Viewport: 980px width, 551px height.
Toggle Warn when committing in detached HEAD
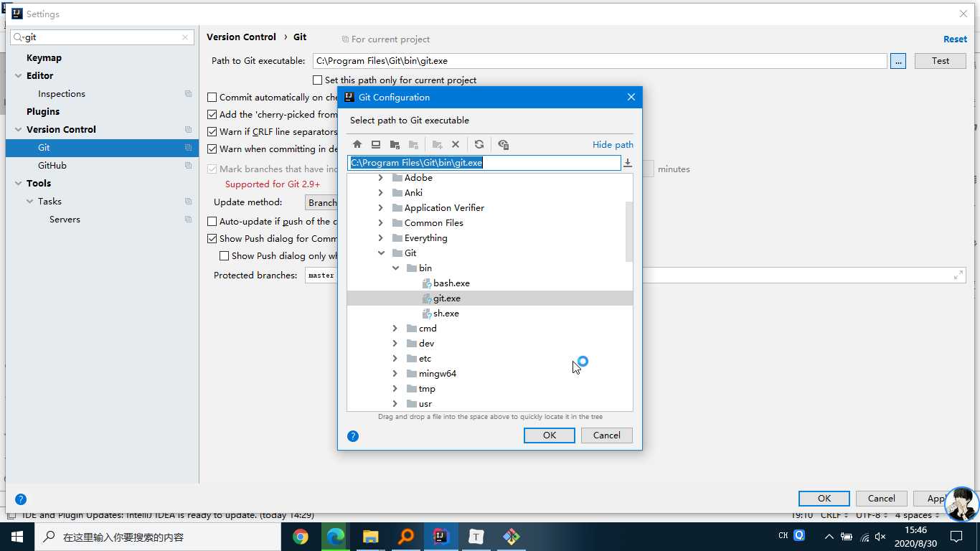212,149
